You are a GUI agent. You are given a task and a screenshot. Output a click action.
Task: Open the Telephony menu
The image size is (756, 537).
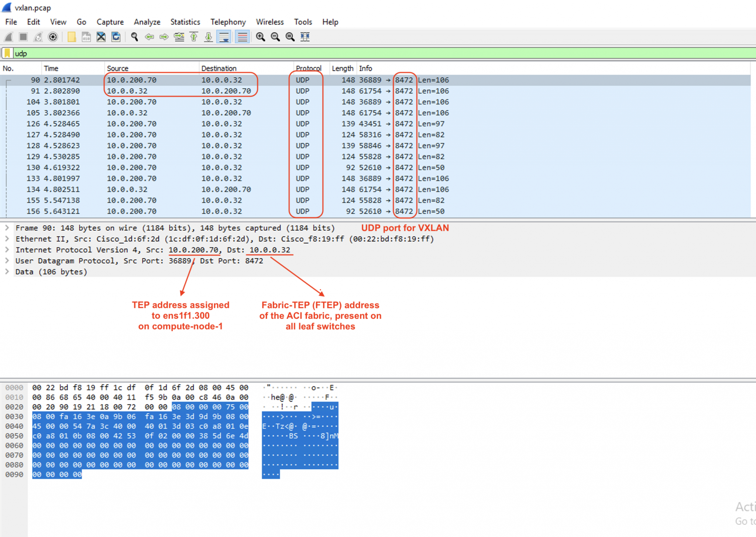228,22
